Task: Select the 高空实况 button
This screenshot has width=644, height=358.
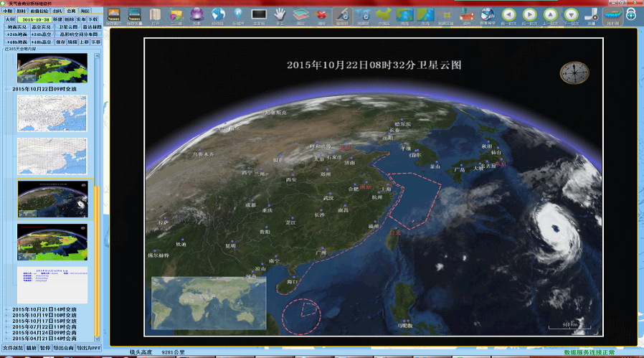Action: (x=42, y=27)
